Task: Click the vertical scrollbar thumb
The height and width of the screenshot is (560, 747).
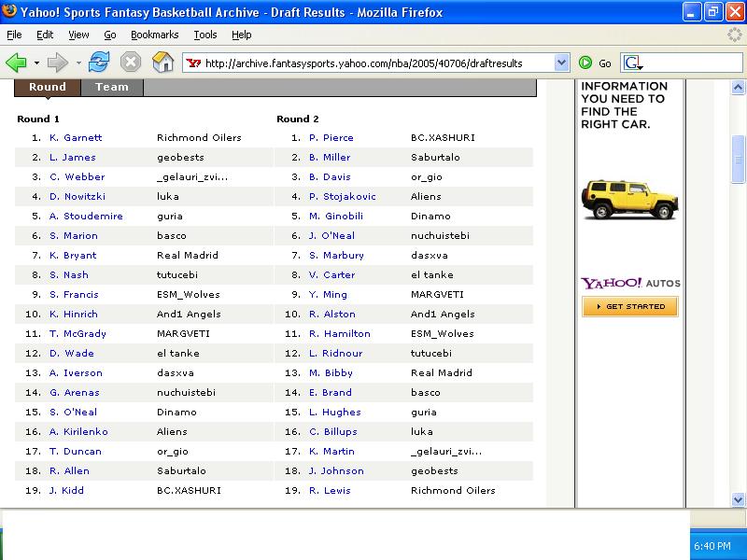Action: (738, 160)
